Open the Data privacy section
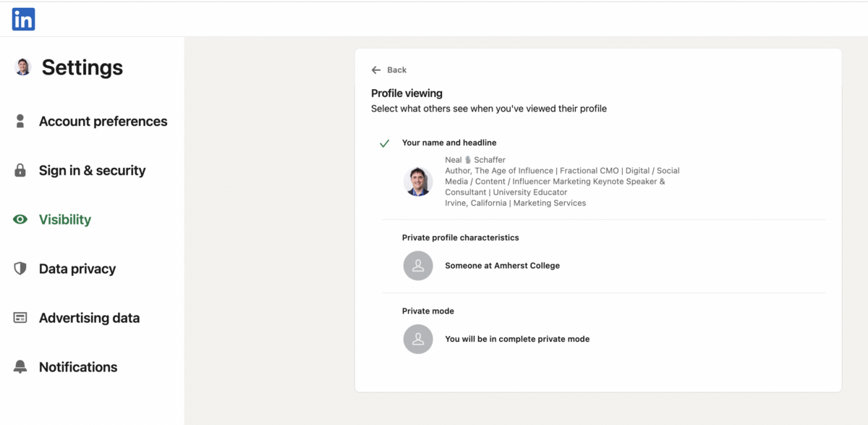Screen dimensions: 868x425 tap(77, 269)
